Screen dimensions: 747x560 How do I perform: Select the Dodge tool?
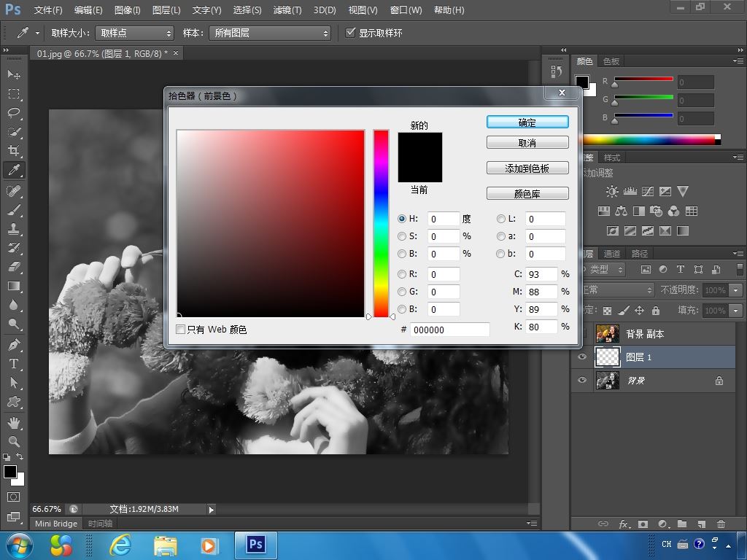pyautogui.click(x=14, y=324)
